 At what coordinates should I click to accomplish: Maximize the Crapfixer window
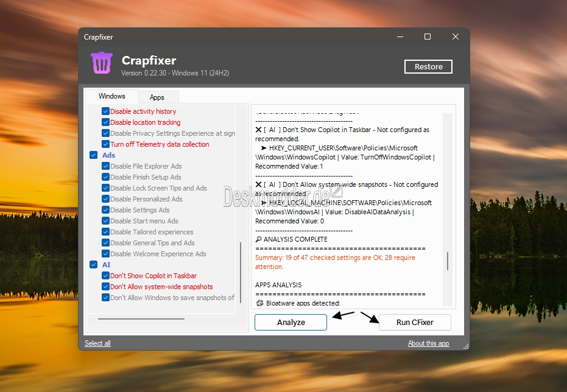tap(428, 37)
